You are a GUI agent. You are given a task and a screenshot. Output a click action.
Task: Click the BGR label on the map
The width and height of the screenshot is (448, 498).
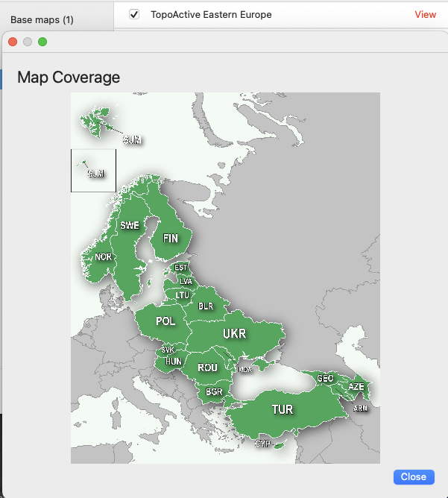click(x=214, y=391)
